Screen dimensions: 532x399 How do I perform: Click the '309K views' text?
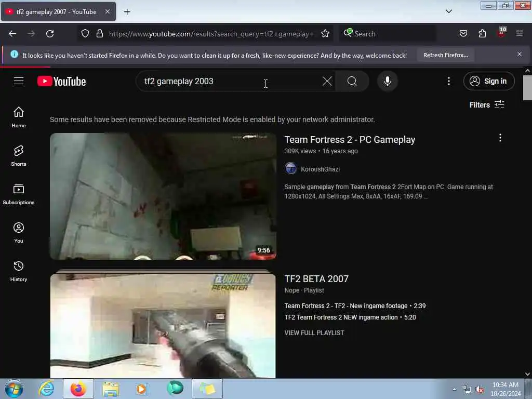pyautogui.click(x=300, y=151)
